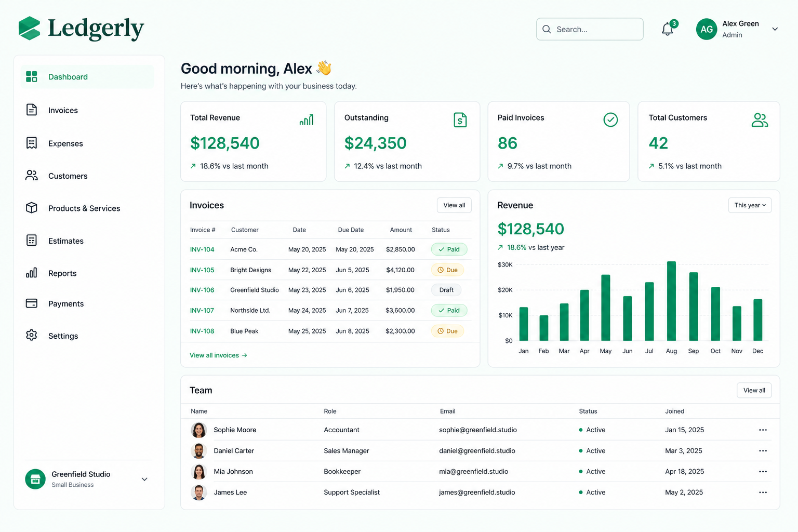Click the Due badge for INV-108
The width and height of the screenshot is (798, 532).
coord(447,331)
